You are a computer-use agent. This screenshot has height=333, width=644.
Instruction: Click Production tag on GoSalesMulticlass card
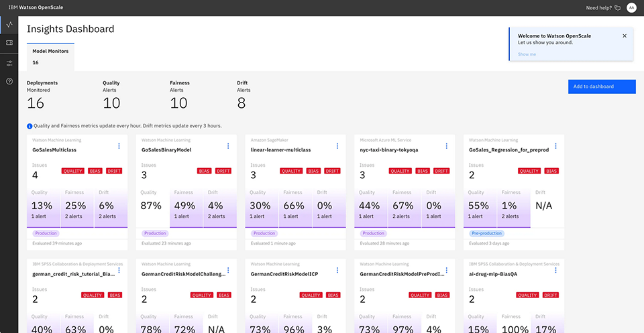[x=46, y=233]
